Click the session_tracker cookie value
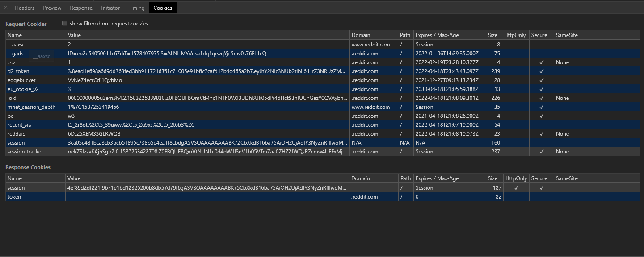644x257 pixels. pyautogui.click(x=179, y=152)
